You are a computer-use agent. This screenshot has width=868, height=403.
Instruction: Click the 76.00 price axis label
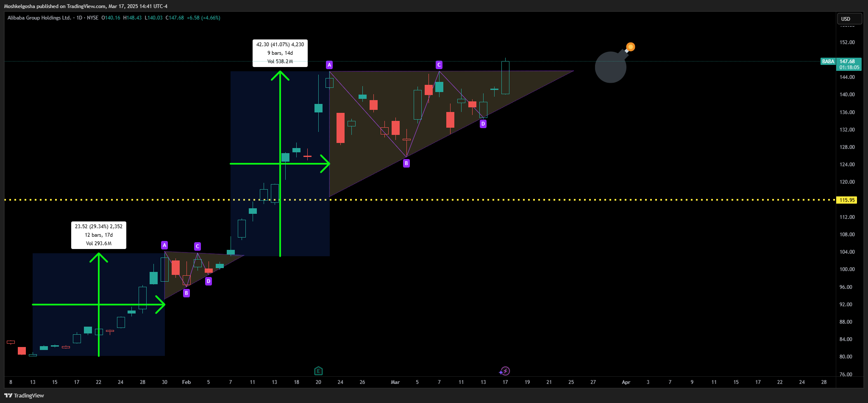click(846, 374)
